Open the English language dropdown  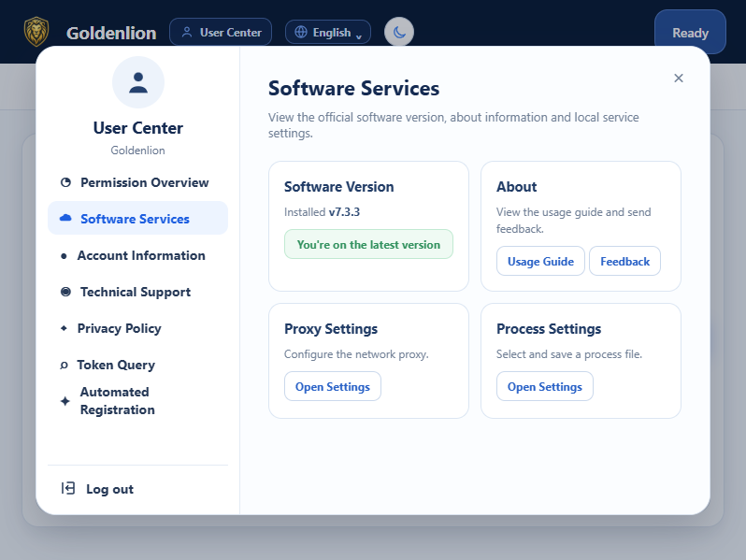click(x=328, y=33)
